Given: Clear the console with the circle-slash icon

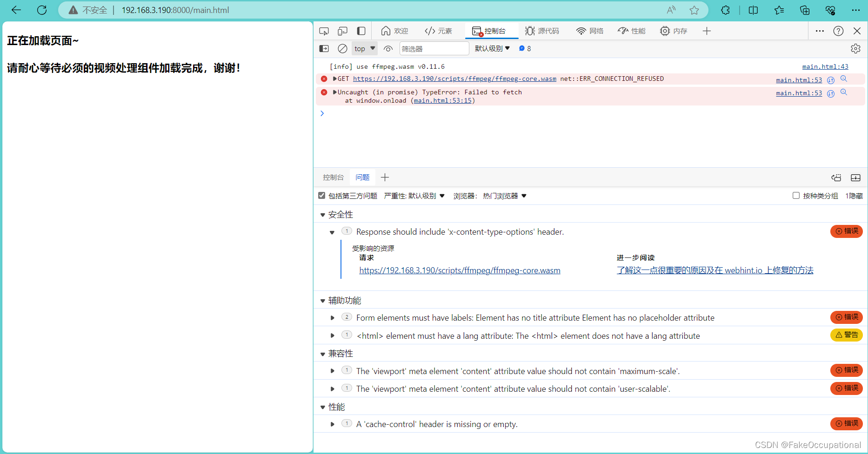Looking at the screenshot, I should (x=342, y=48).
